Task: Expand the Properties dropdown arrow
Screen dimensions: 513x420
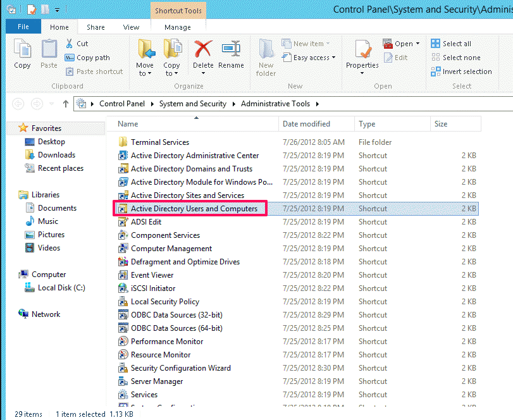Action: click(x=362, y=73)
